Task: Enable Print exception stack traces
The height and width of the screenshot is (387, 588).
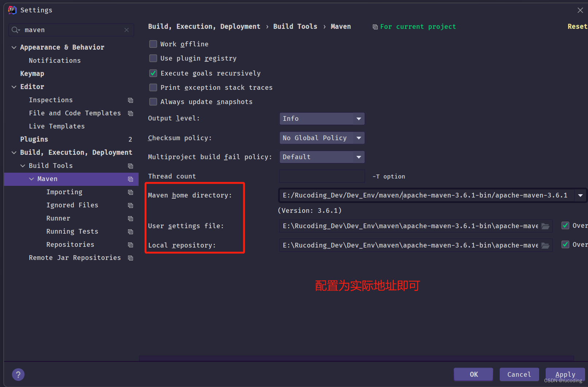Action: click(153, 87)
